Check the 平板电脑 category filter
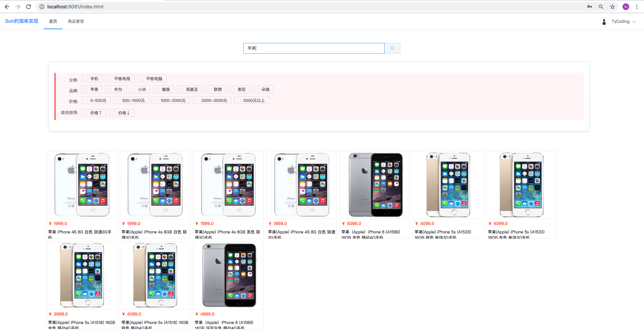This screenshot has width=644, height=332. [152, 79]
